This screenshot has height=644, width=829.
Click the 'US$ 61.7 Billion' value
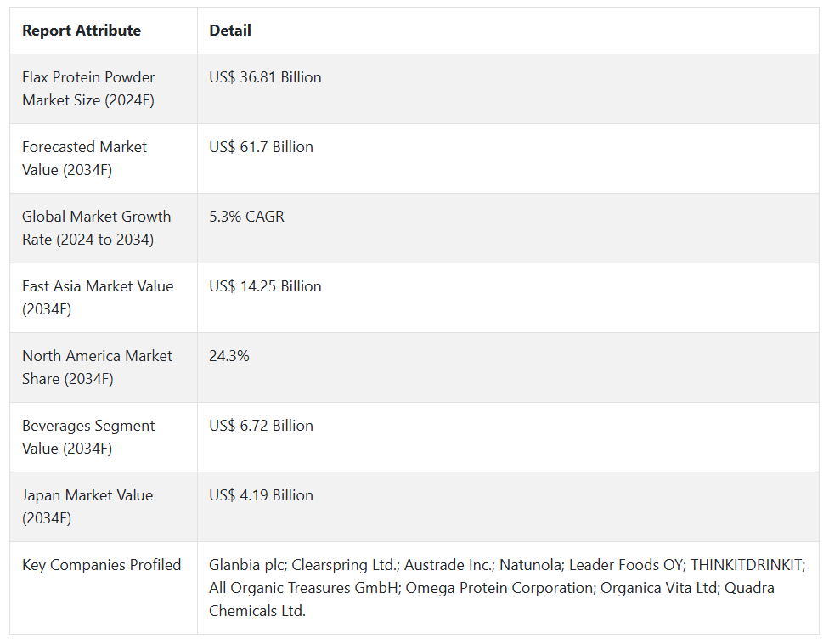point(261,147)
